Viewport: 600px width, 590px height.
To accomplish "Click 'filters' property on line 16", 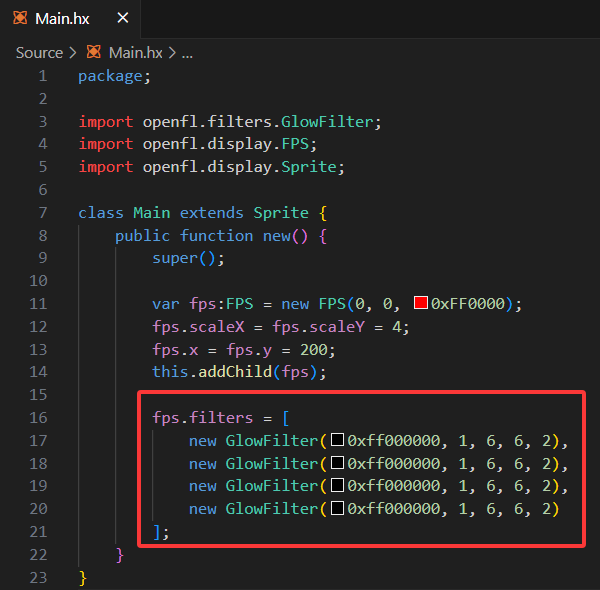I will [221, 417].
